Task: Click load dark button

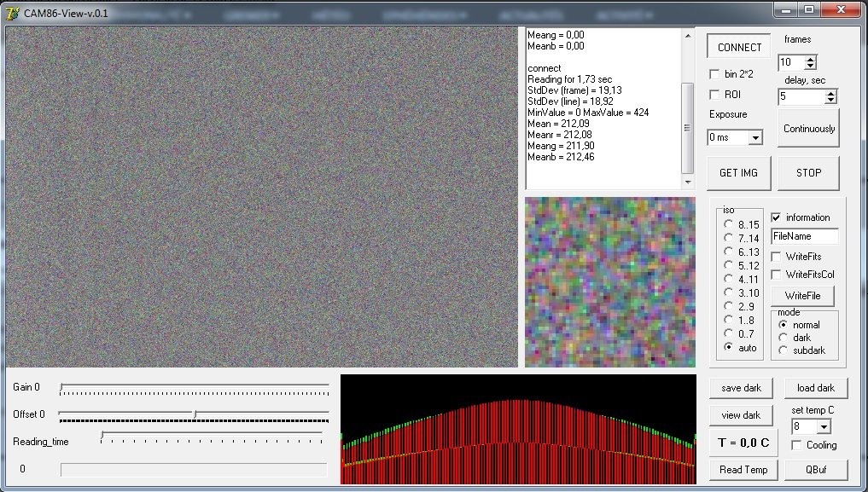Action: pos(815,388)
